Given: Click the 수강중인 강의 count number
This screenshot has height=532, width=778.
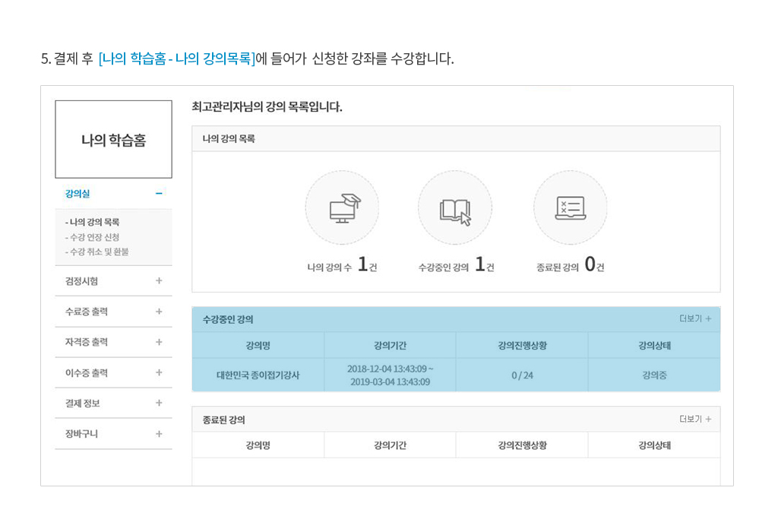Looking at the screenshot, I should click(x=479, y=264).
